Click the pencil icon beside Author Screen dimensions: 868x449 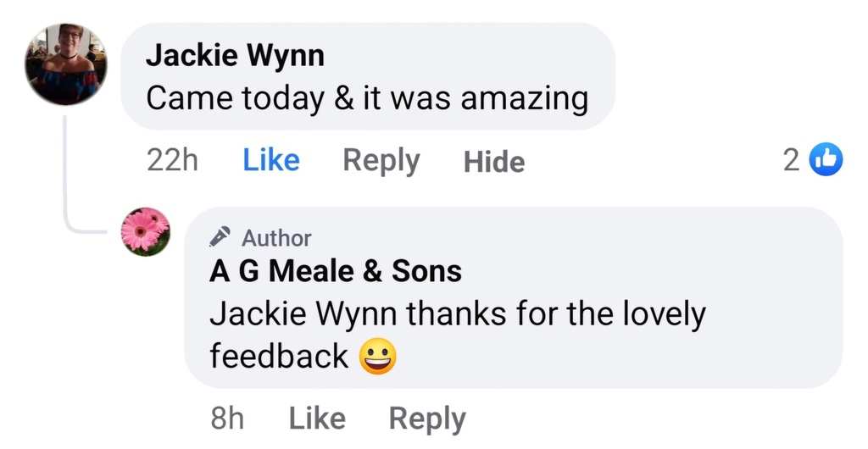pos(220,237)
